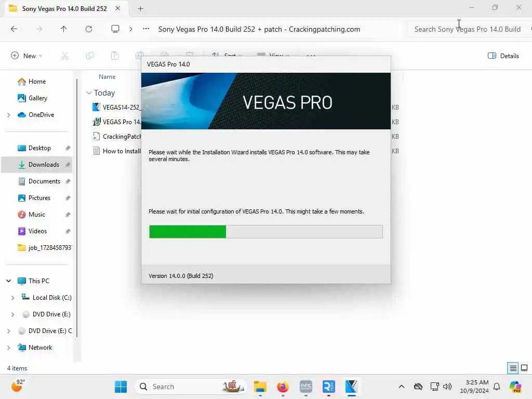Collapse the Today file group
Viewport: 532px width, 399px height.
click(89, 93)
